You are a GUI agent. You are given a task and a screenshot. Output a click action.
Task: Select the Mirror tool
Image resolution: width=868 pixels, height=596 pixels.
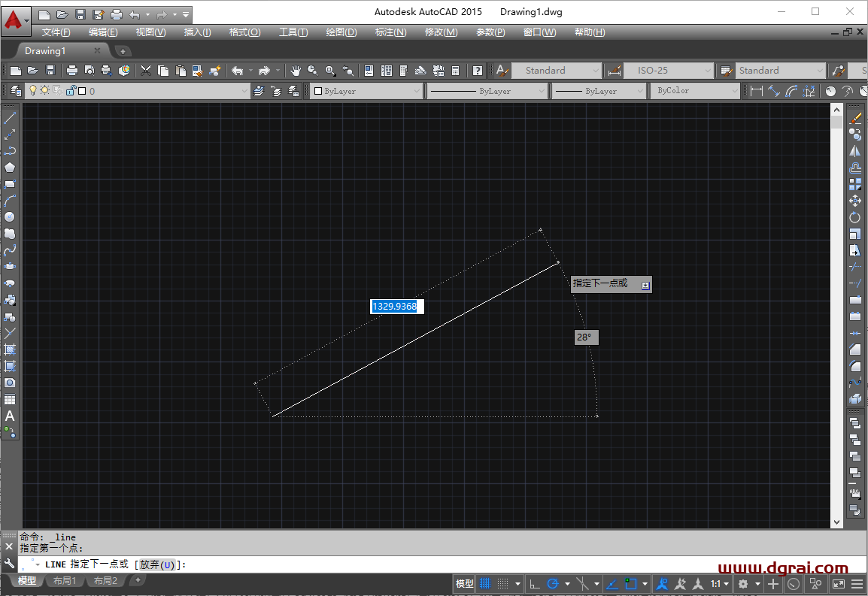pos(855,150)
